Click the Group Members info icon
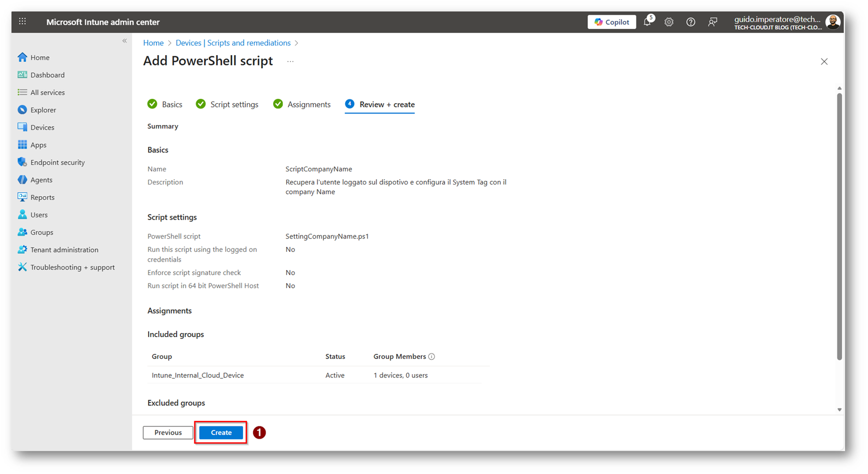Screen dimensions: 868x474 point(432,357)
